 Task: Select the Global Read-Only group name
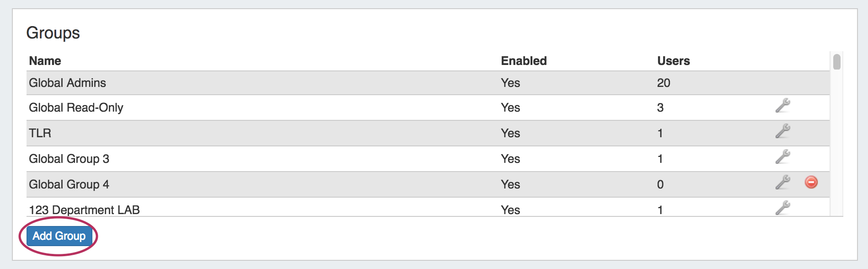76,108
